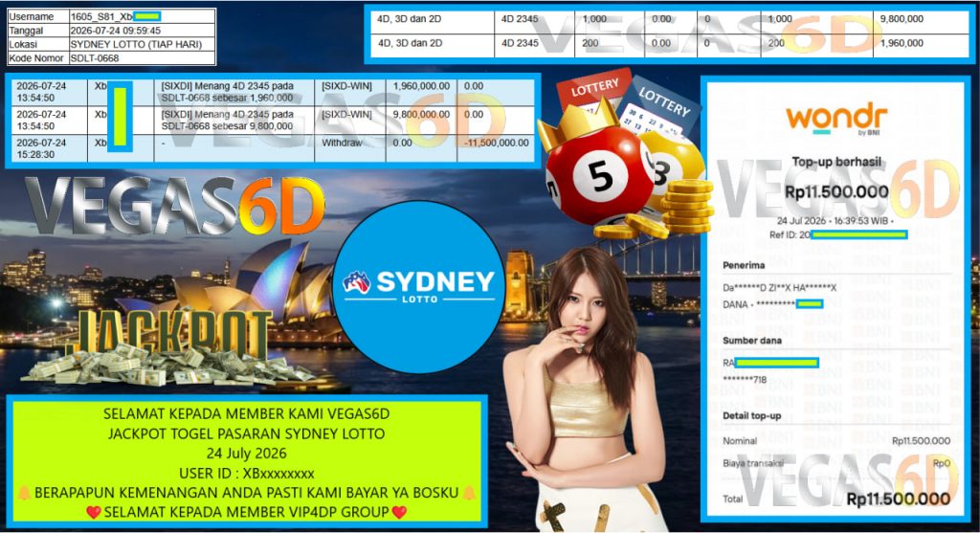Click the Username label cell

[38, 17]
